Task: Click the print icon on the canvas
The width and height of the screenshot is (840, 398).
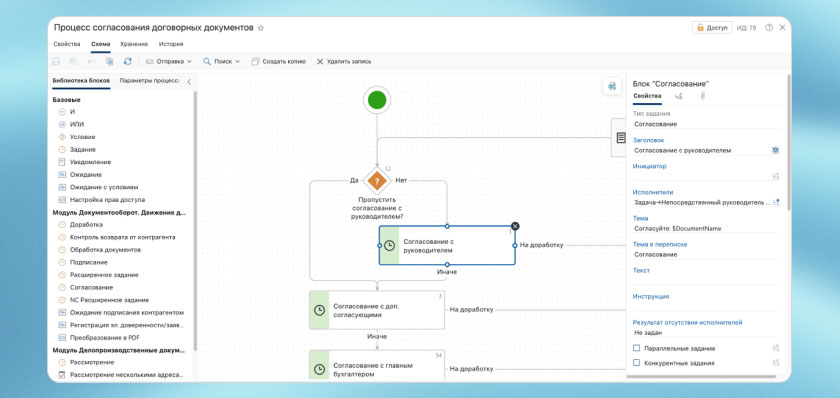Action: [612, 86]
